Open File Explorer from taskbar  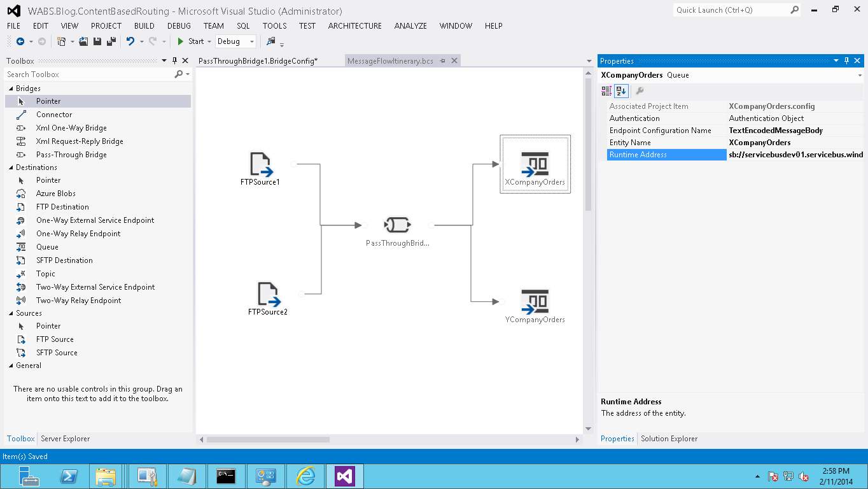click(106, 476)
